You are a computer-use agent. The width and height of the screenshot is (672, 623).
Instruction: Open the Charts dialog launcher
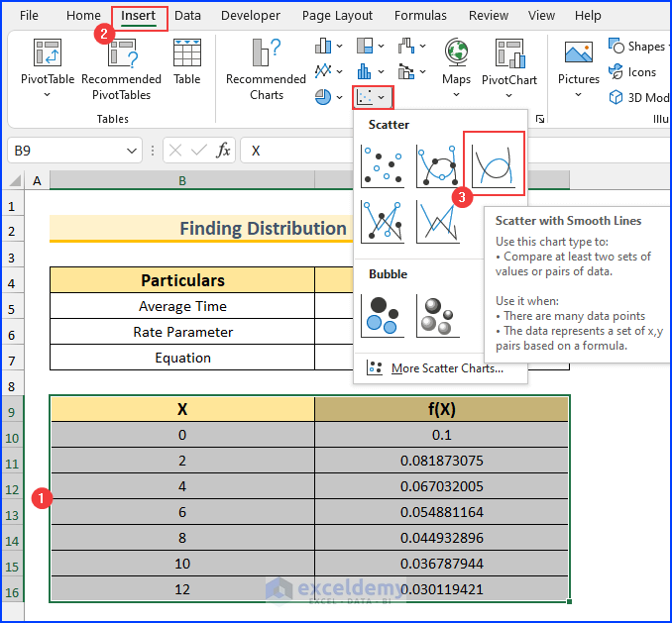click(x=540, y=119)
